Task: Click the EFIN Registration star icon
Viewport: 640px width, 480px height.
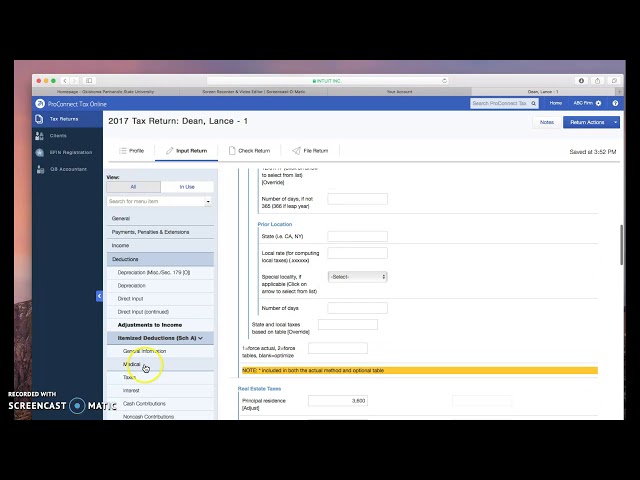Action: pyautogui.click(x=40, y=152)
